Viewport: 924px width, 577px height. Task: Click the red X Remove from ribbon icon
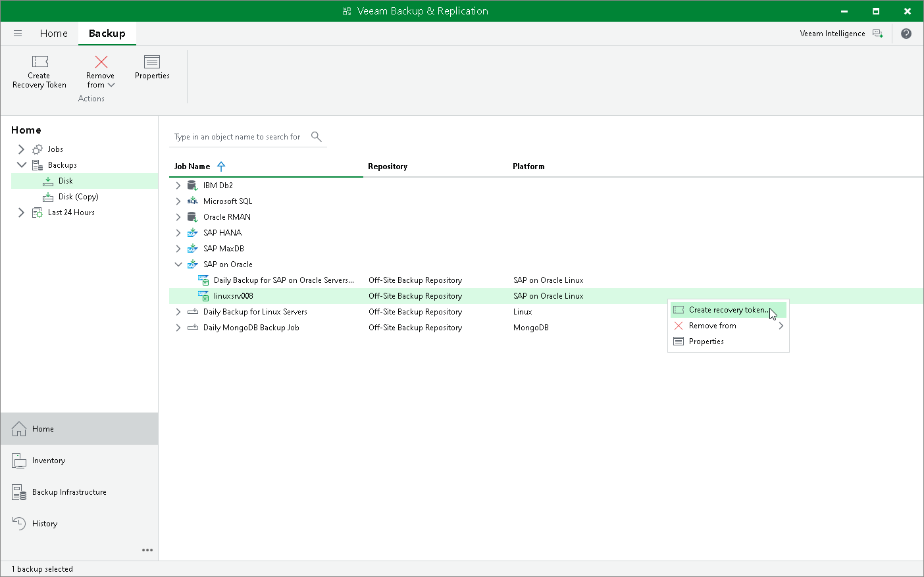(101, 62)
